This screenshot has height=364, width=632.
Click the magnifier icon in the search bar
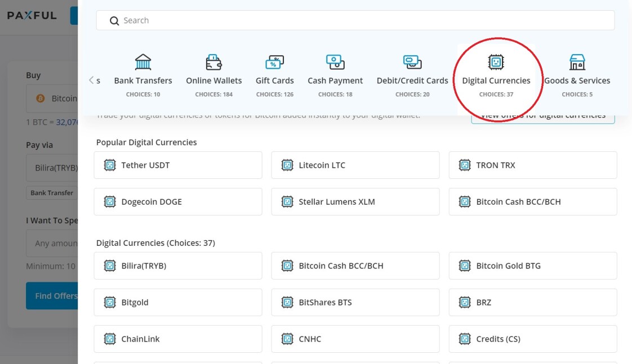114,21
